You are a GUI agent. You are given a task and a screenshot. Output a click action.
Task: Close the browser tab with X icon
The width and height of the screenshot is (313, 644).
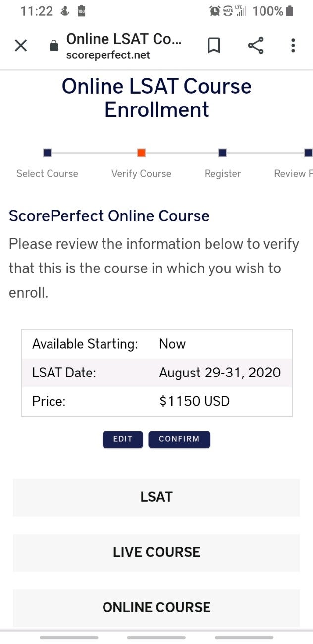pyautogui.click(x=21, y=46)
